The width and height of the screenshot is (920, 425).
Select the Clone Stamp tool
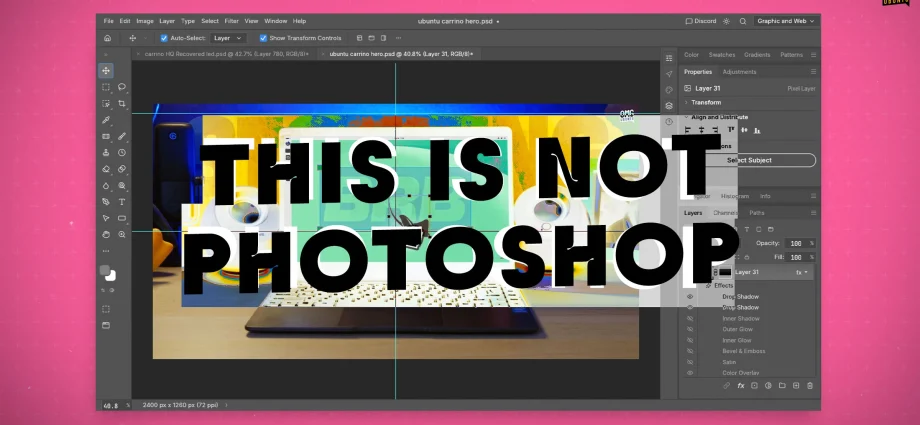[106, 153]
